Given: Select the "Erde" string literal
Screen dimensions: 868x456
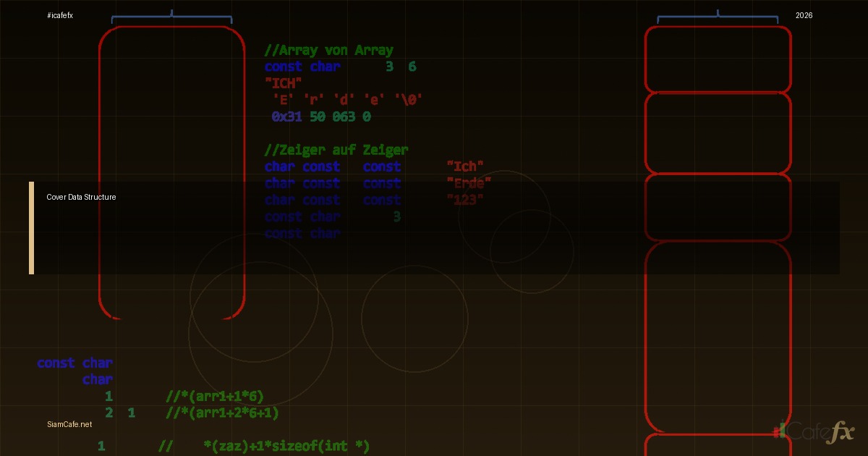Looking at the screenshot, I should tap(469, 183).
